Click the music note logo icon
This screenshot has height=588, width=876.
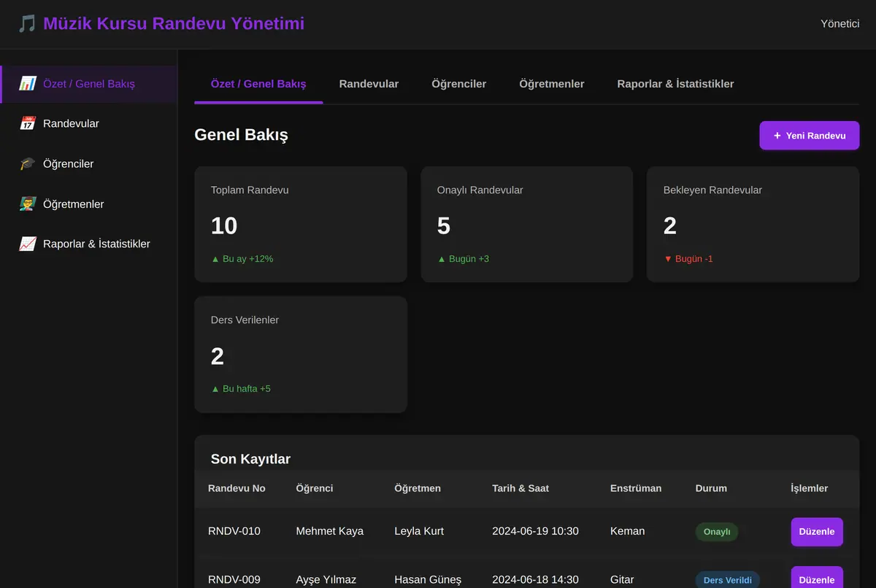27,24
